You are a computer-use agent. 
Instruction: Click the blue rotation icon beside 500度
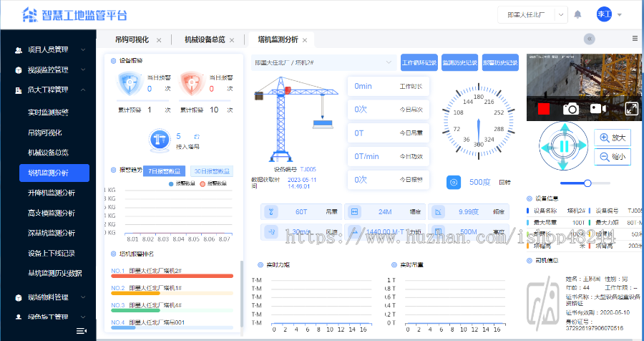click(454, 182)
